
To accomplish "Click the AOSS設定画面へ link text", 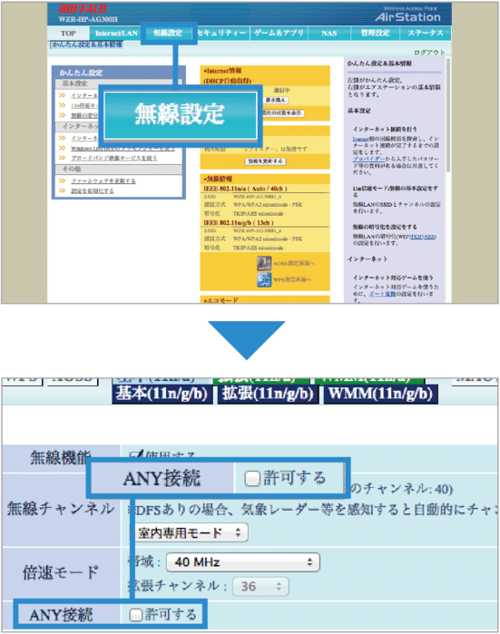I will (294, 263).
